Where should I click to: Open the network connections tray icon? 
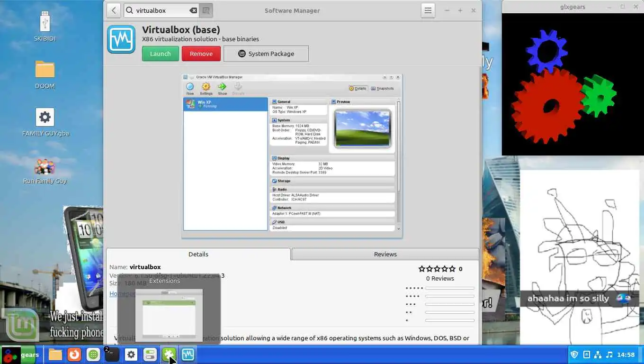[x=598, y=355]
